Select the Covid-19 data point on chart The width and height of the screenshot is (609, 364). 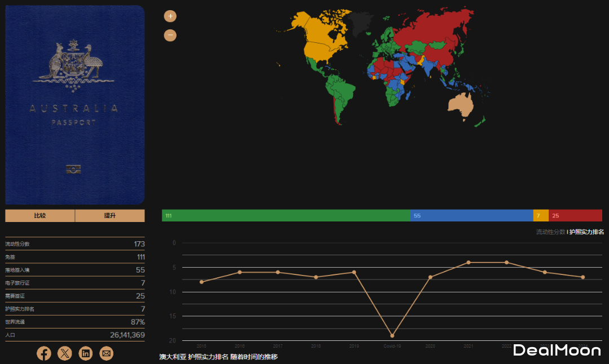coord(392,336)
